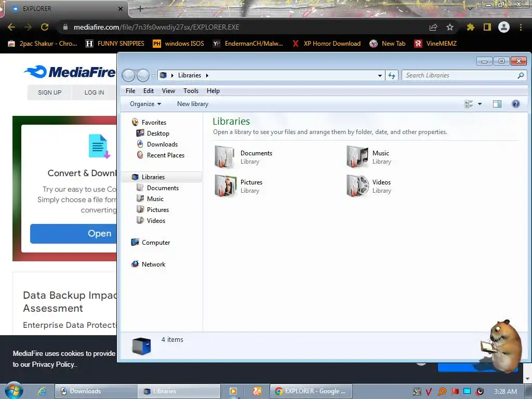Open the Help menu in Libraries window
The width and height of the screenshot is (532, 399).
(x=213, y=91)
